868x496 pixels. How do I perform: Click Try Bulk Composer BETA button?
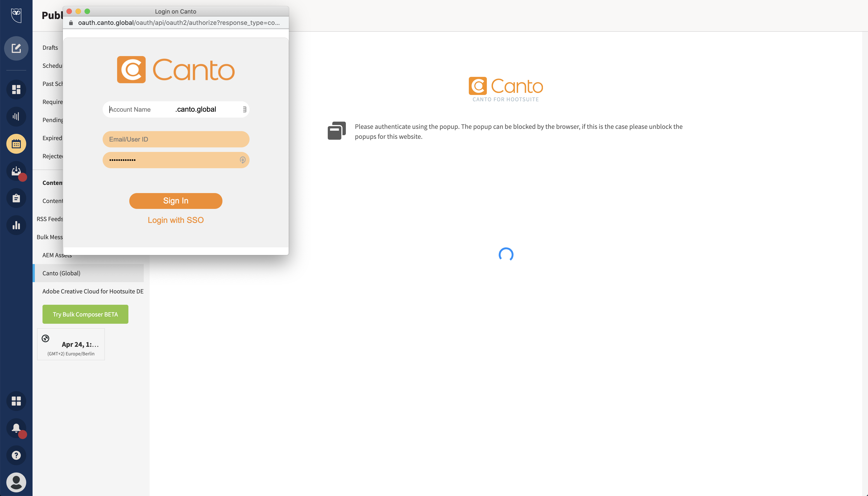coord(85,314)
